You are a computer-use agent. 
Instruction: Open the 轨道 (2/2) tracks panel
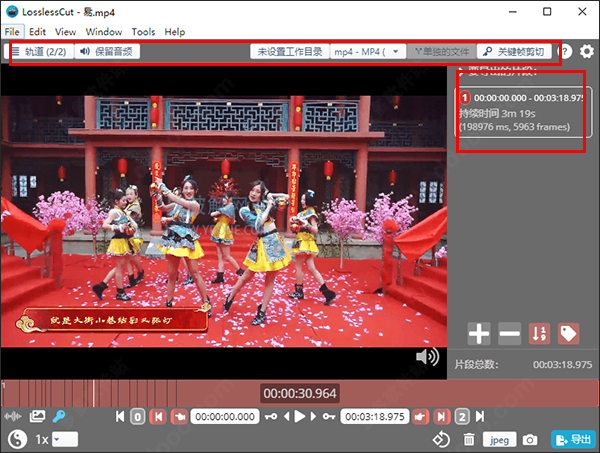click(x=38, y=51)
